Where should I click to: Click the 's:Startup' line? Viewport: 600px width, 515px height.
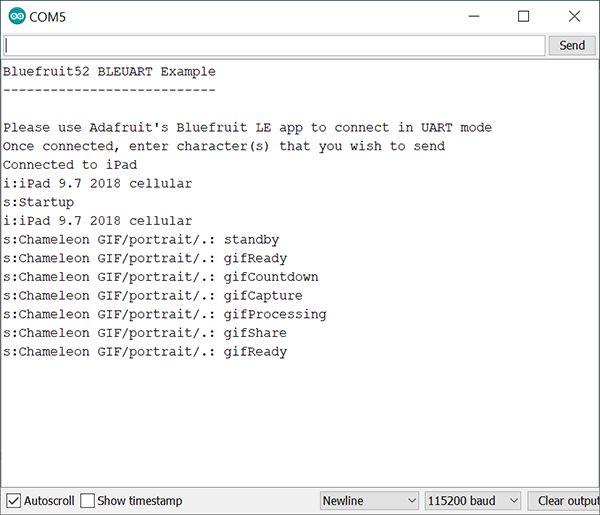(39, 202)
